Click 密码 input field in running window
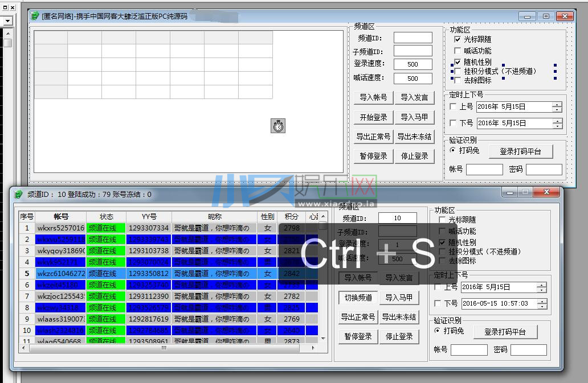 pos(529,350)
